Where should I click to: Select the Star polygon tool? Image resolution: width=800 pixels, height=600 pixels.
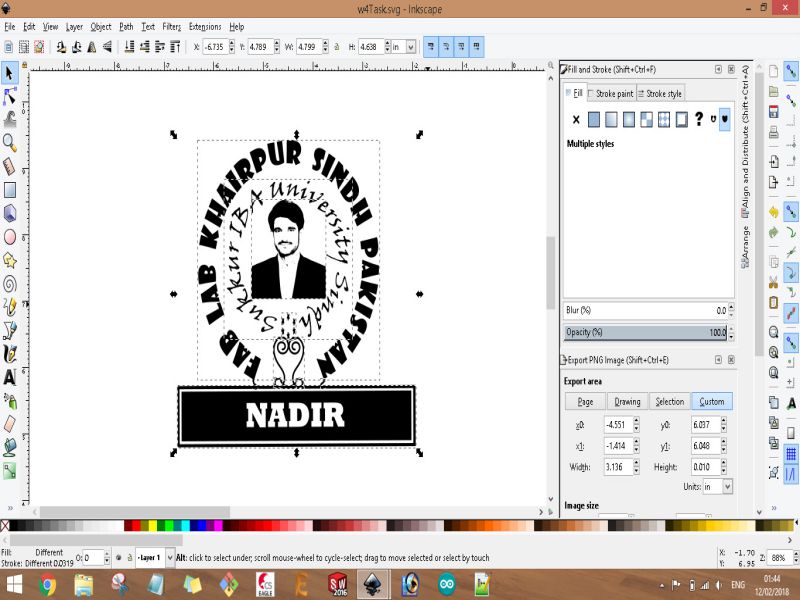tap(10, 260)
